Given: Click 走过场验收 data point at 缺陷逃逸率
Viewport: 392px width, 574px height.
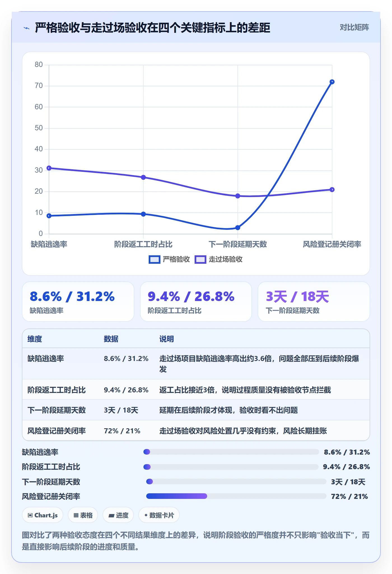Looking at the screenshot, I should (x=49, y=168).
